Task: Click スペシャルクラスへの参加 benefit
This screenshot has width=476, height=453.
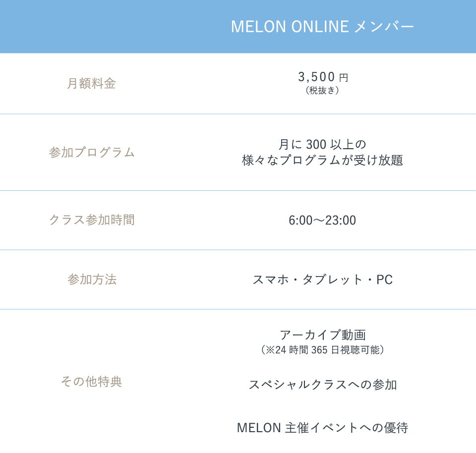Action: pos(322,385)
